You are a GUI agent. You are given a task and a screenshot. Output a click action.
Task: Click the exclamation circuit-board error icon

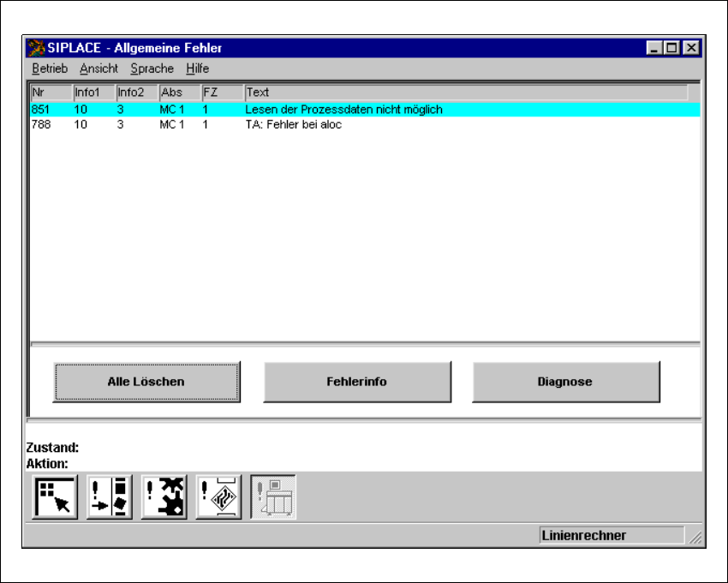point(218,497)
